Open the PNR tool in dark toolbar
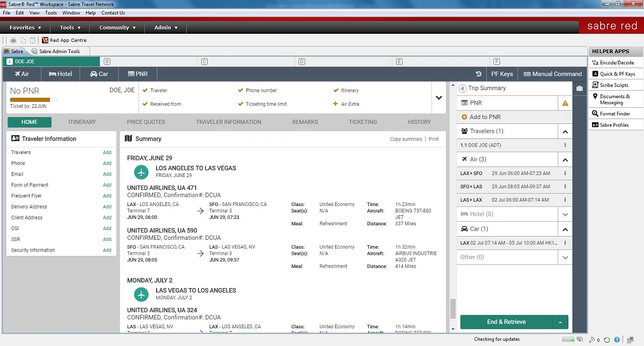This screenshot has height=346, width=644. click(x=138, y=74)
